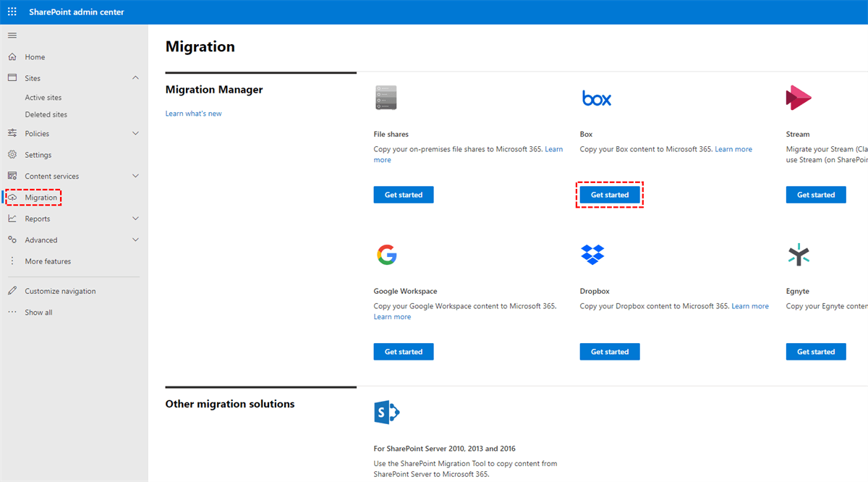Click Get started under Google Workspace

(x=404, y=352)
